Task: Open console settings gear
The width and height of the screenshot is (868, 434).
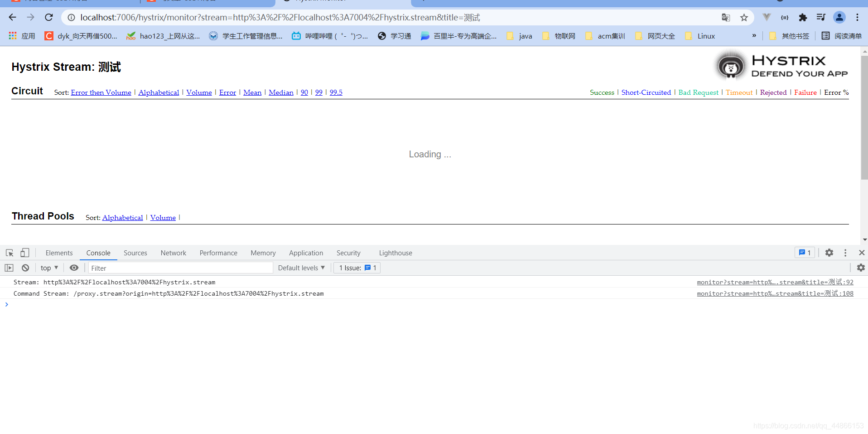Action: tap(861, 268)
